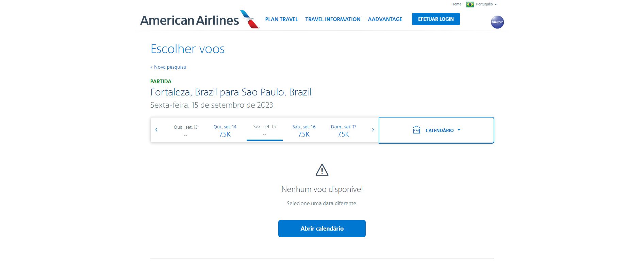Click the calendar icon next to CALENDÁRIO
The height and width of the screenshot is (270, 644).
(416, 130)
